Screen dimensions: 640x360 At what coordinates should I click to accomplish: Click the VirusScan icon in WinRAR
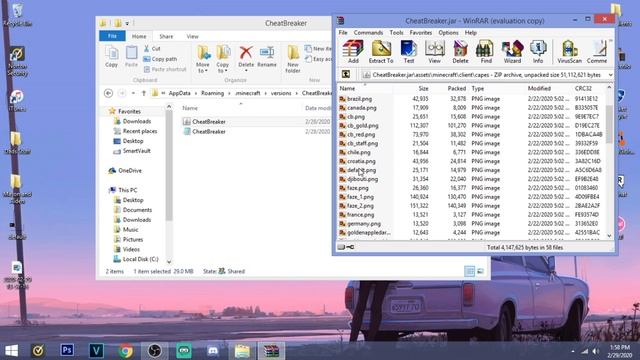pos(569,52)
